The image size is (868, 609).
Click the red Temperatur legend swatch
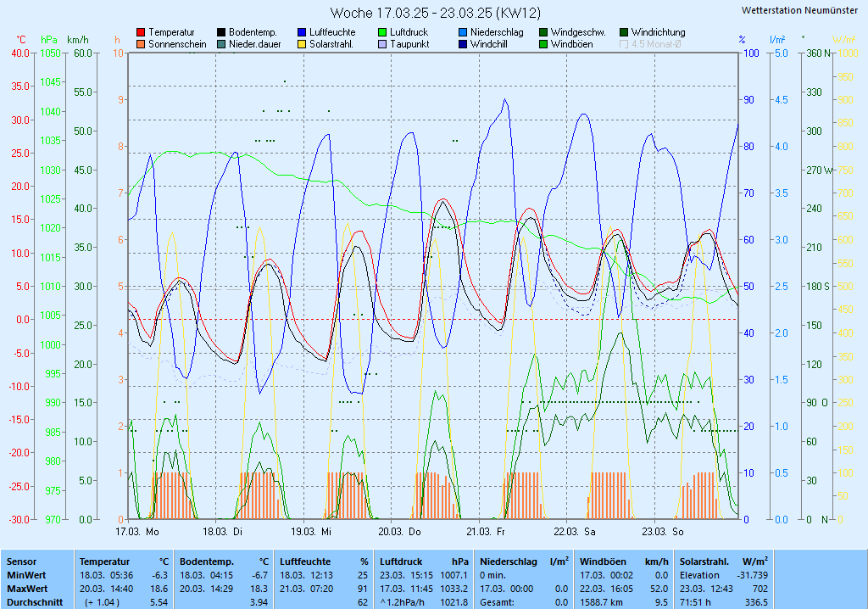tap(141, 33)
